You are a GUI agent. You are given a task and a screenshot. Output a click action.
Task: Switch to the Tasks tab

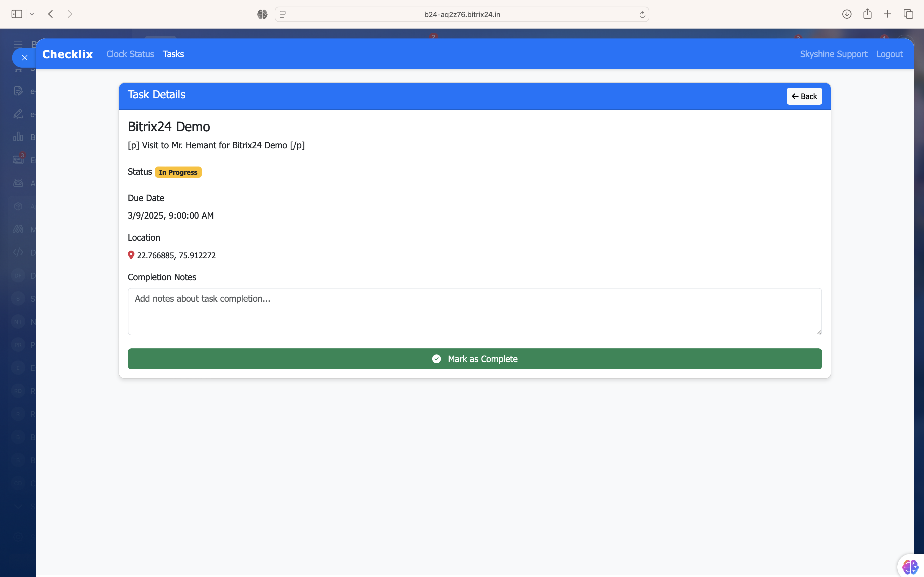pos(173,54)
